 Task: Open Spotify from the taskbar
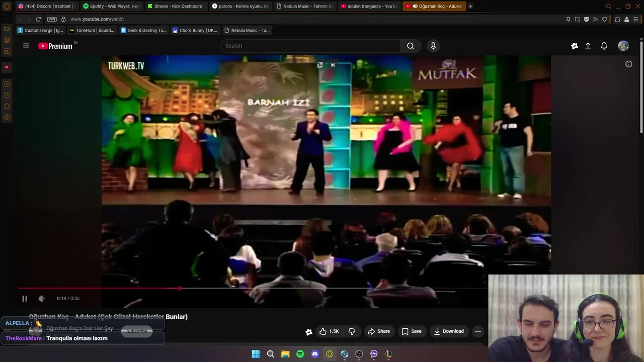[x=300, y=354]
